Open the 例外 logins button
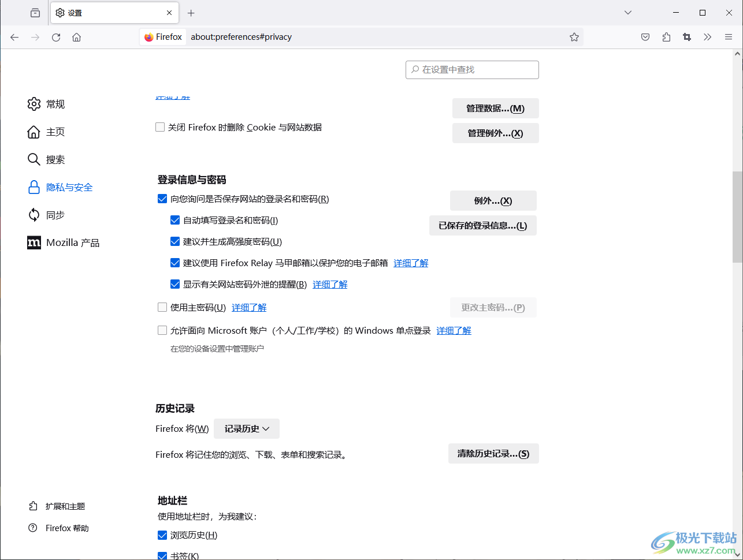The width and height of the screenshot is (743, 560). 493,201
